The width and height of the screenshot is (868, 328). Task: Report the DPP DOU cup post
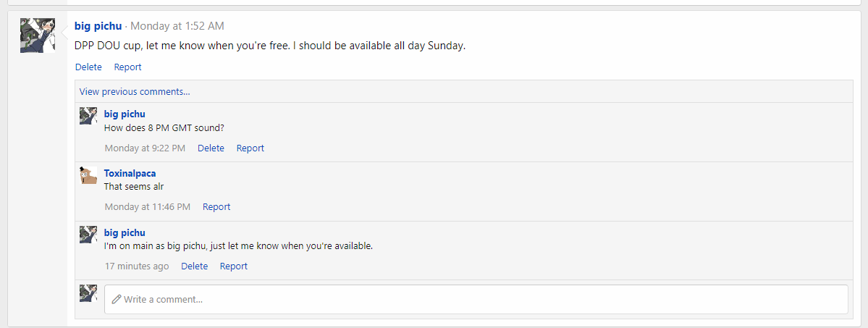[x=127, y=67]
